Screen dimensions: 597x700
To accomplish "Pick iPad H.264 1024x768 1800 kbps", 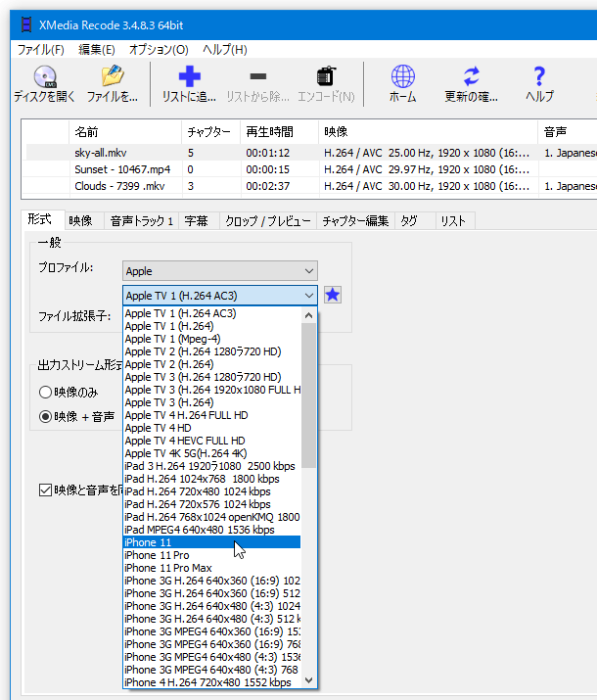I will [x=212, y=479].
